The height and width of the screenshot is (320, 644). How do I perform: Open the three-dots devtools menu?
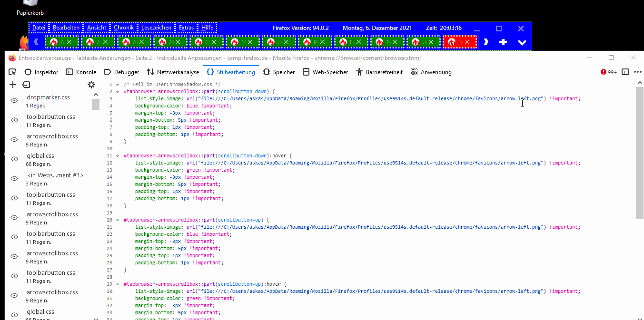click(x=638, y=72)
